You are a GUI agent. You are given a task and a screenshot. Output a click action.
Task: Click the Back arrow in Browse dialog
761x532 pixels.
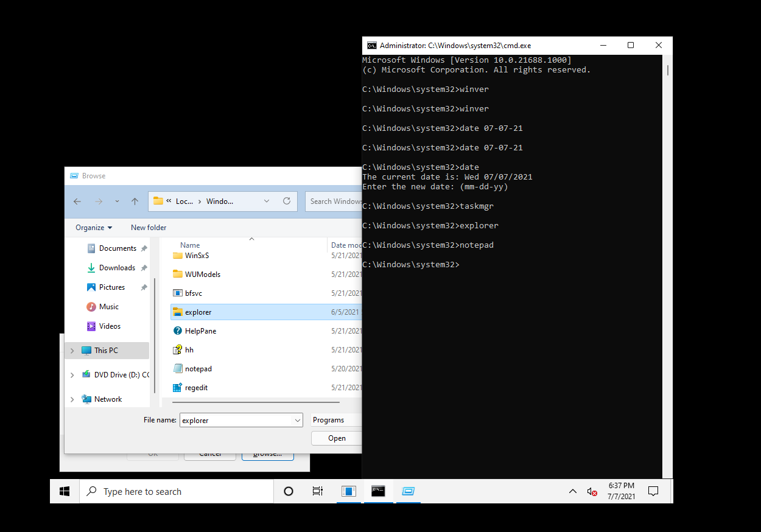pyautogui.click(x=77, y=201)
